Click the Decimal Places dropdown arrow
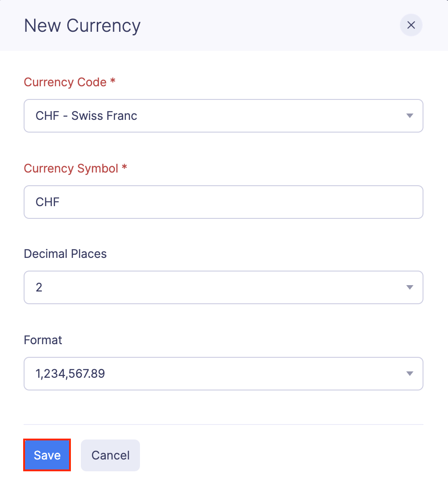 pos(409,287)
